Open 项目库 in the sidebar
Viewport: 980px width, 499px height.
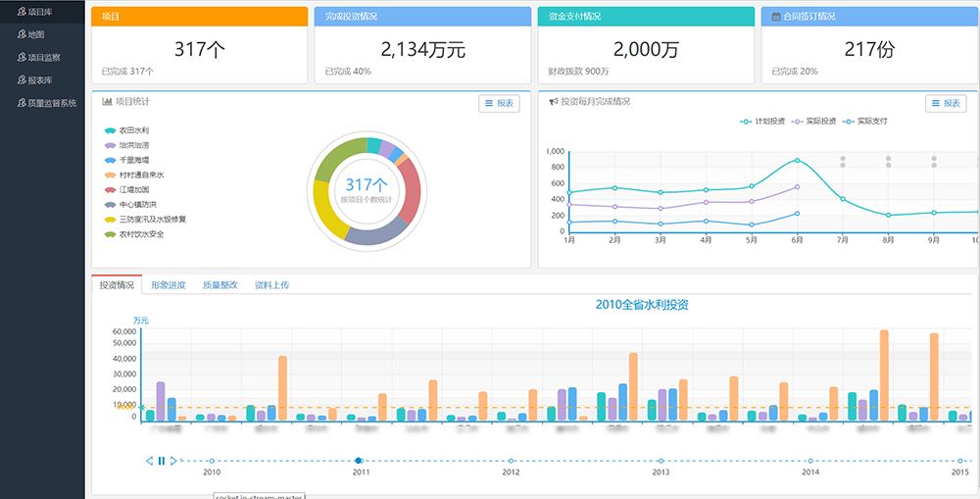(39, 12)
